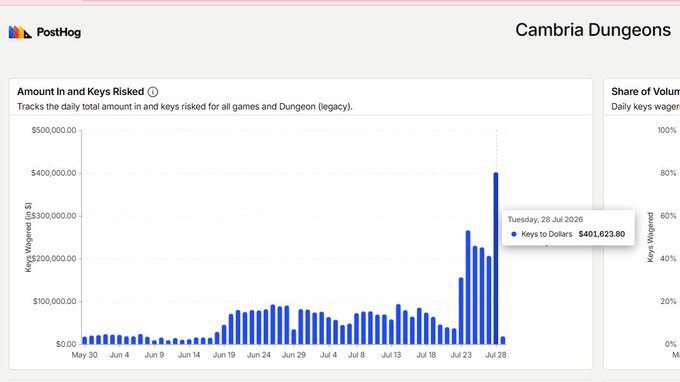Click the $401,623.80 tooltip value
Screen dimensions: 680x382
602,234
